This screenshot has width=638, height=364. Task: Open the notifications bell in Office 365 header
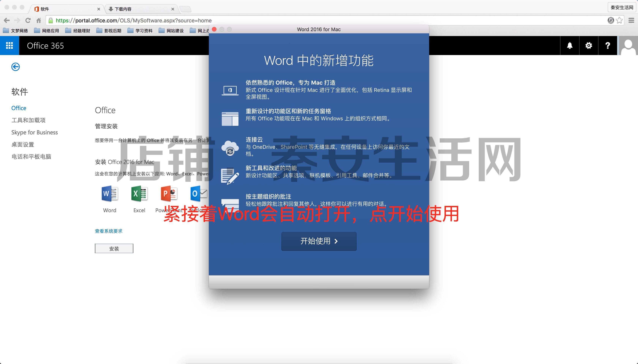point(569,46)
